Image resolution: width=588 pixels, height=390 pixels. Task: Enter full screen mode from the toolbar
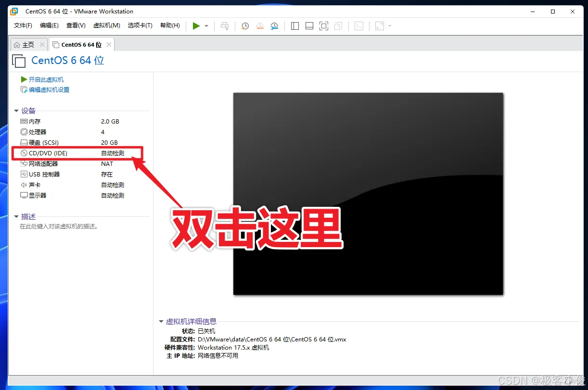tap(324, 26)
